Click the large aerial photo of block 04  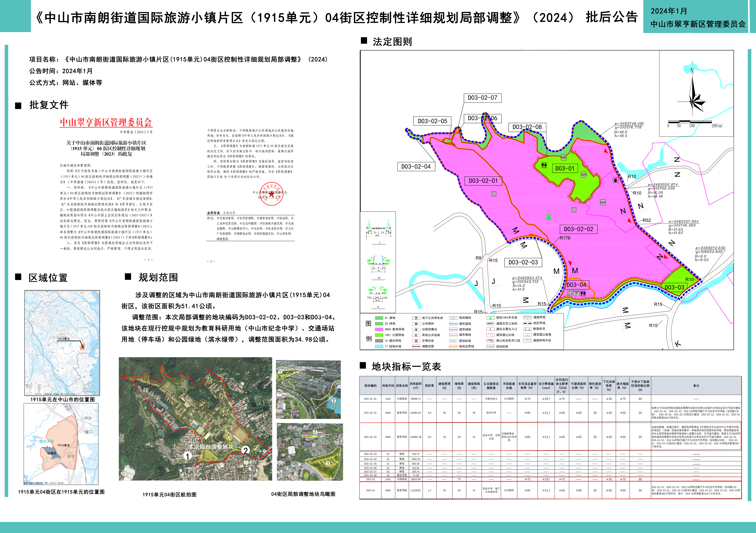[196, 419]
